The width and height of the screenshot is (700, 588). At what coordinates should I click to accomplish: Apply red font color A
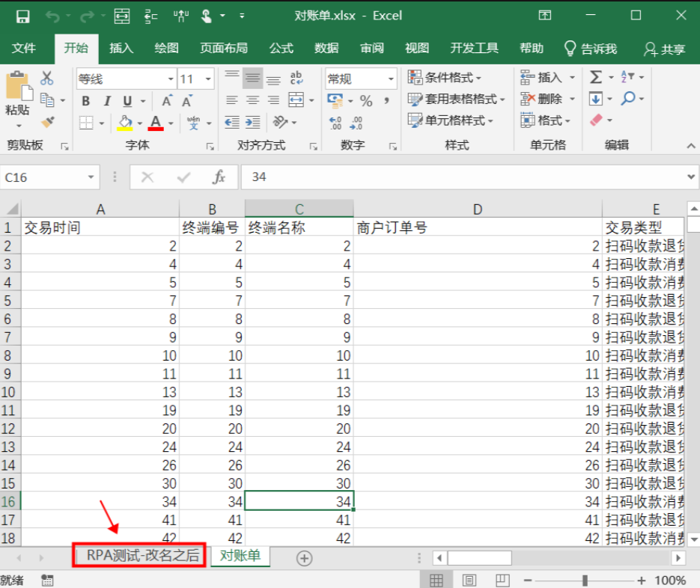pos(156,123)
